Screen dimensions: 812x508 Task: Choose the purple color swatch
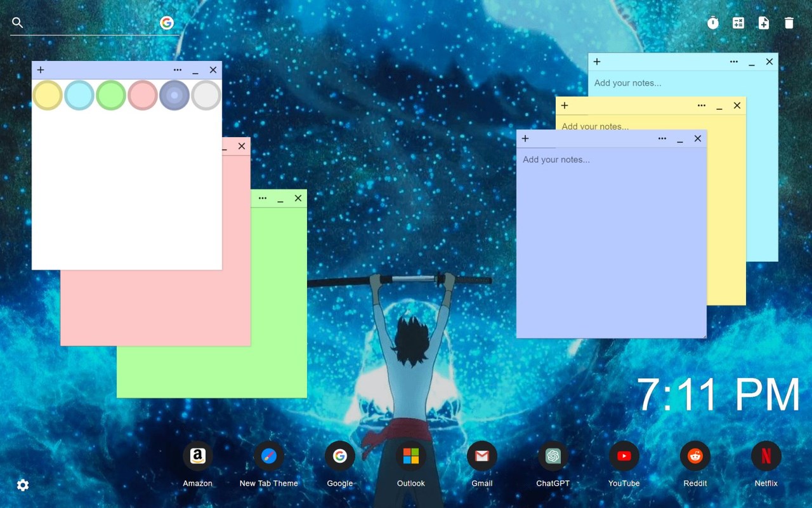(174, 95)
